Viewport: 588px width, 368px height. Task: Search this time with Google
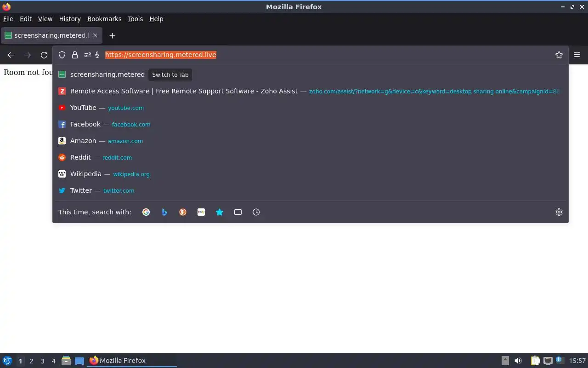click(x=146, y=212)
